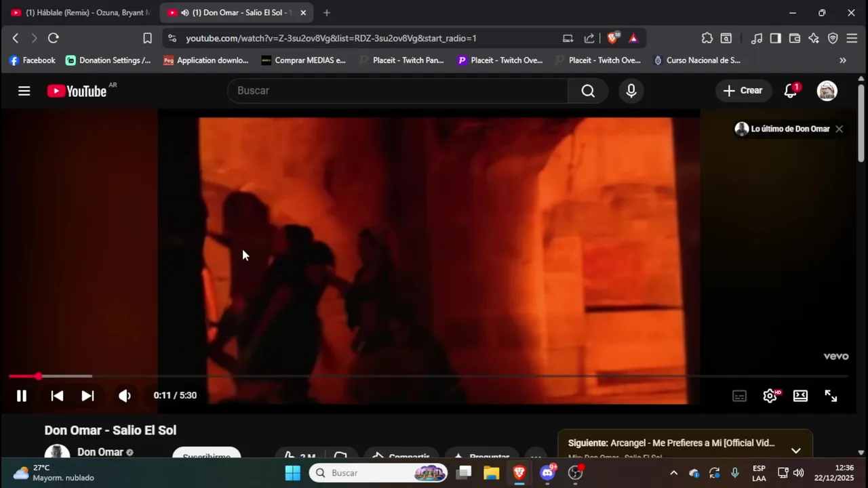868x488 pixels.
Task: Open the Brave Shields lion icon
Action: [x=612, y=39]
